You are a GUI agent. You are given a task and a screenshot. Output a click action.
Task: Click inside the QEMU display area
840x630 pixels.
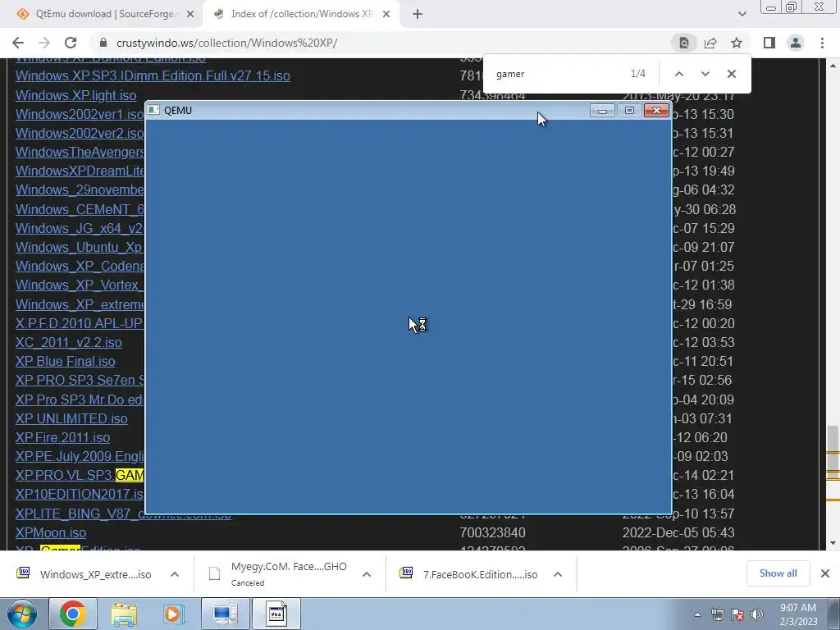[x=409, y=316]
